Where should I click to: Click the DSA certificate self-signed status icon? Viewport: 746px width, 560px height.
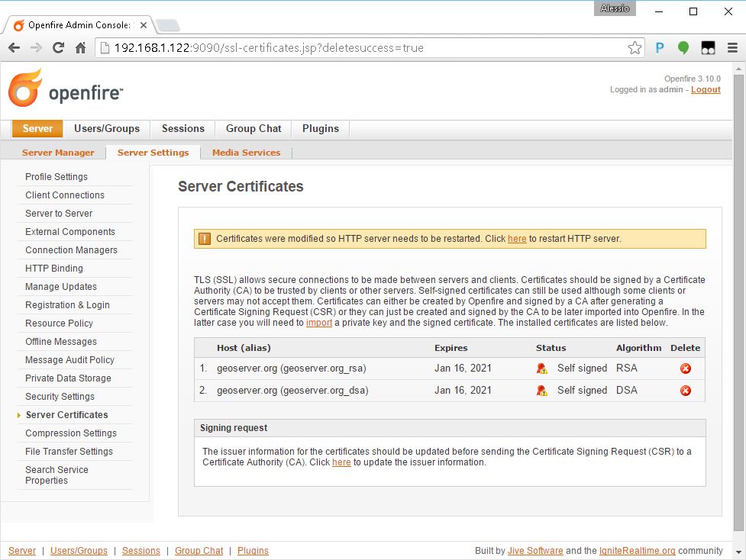(541, 391)
